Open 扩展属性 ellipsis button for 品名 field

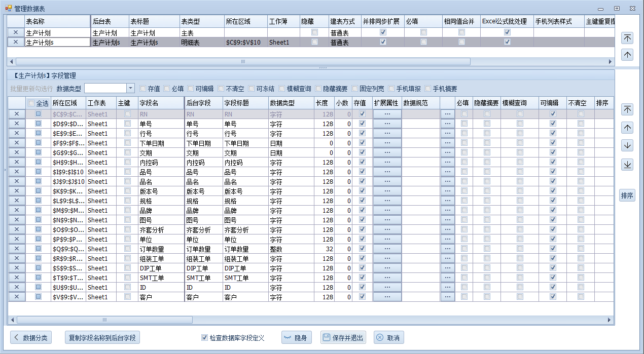[387, 181]
